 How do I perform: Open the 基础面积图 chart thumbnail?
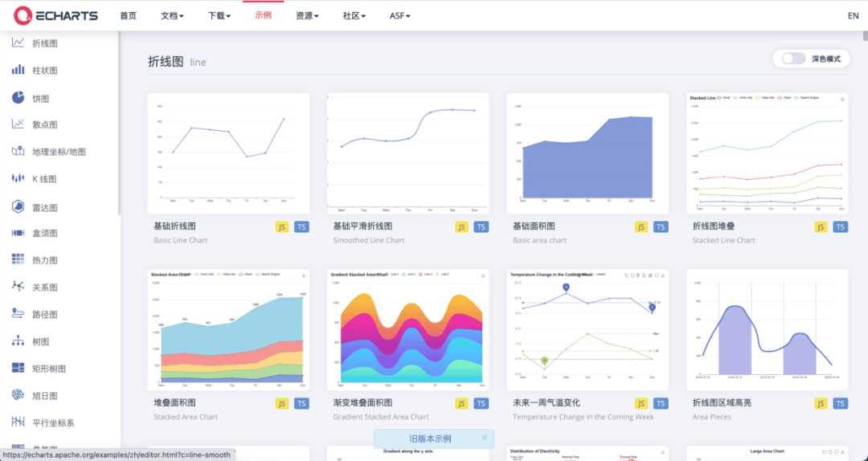(x=587, y=153)
